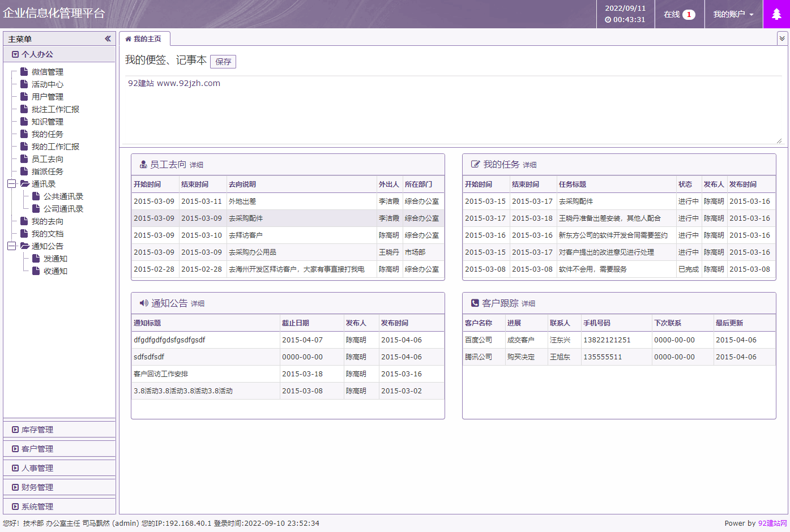Image resolution: width=790 pixels, height=532 pixels.
Task: Click the 批注工作汇报 document icon
Action: pos(24,109)
